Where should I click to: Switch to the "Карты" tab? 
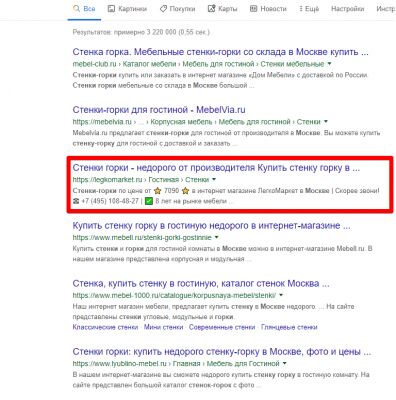coord(222,9)
